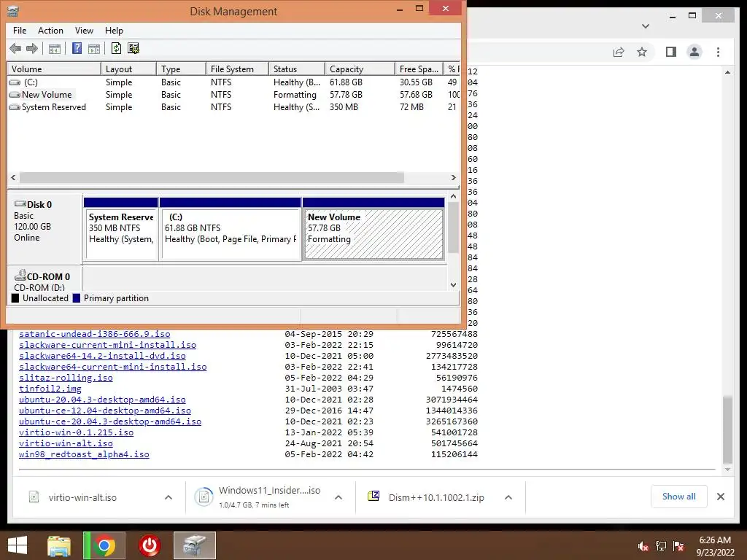Click the Disk Management title bar icon
747x560 pixels.
(13, 11)
